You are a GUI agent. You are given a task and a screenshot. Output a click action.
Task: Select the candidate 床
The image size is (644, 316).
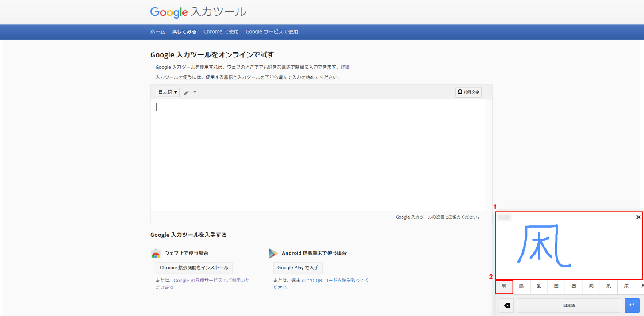(x=626, y=287)
